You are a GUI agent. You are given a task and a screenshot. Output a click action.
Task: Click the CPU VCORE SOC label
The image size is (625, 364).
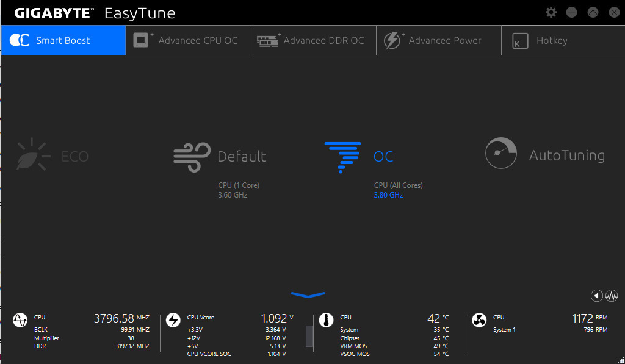[209, 354]
